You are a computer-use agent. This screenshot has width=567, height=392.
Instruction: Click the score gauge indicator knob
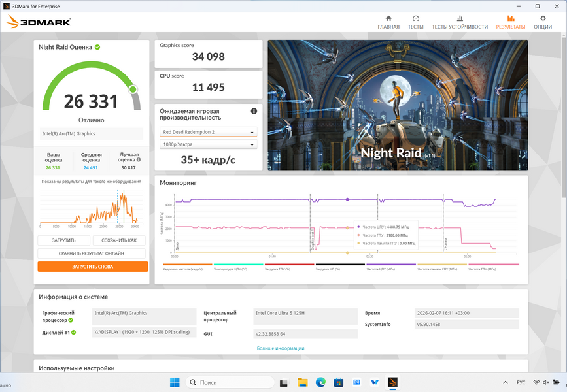[133, 89]
